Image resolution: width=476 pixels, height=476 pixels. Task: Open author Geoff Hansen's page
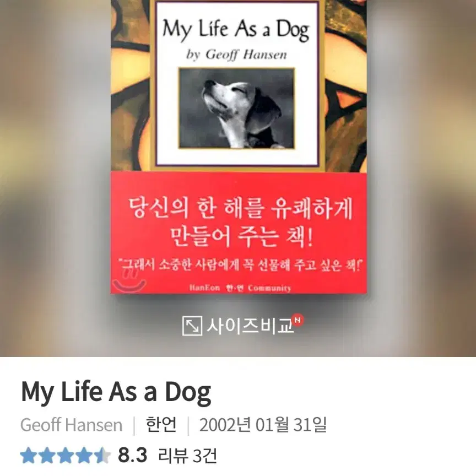pyautogui.click(x=71, y=425)
